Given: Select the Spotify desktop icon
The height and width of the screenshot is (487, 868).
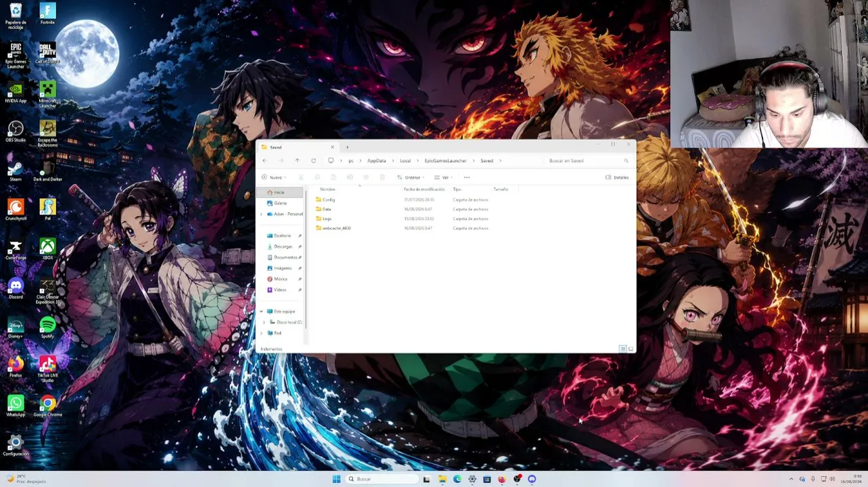Looking at the screenshot, I should click(47, 328).
